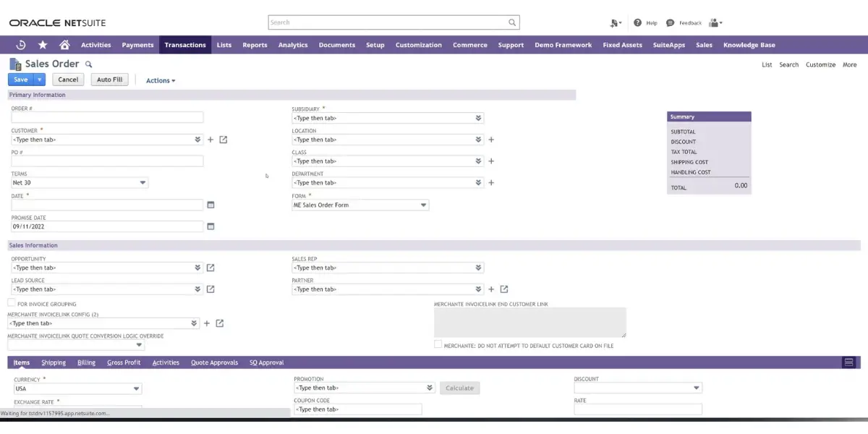Screen dimensions: 868x434
Task: Click the search icon next to Sales Order title
Action: click(89, 64)
